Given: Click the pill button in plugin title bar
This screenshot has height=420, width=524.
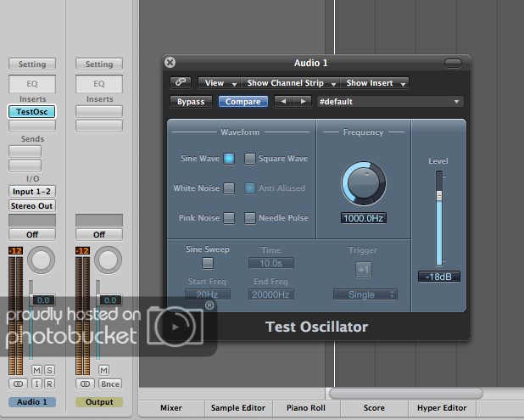Looking at the screenshot, I should (x=453, y=63).
